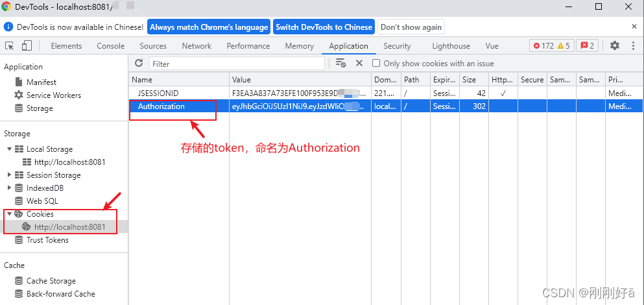The image size is (644, 305).
Task: Click Always match Chrome's language button
Action: (209, 27)
